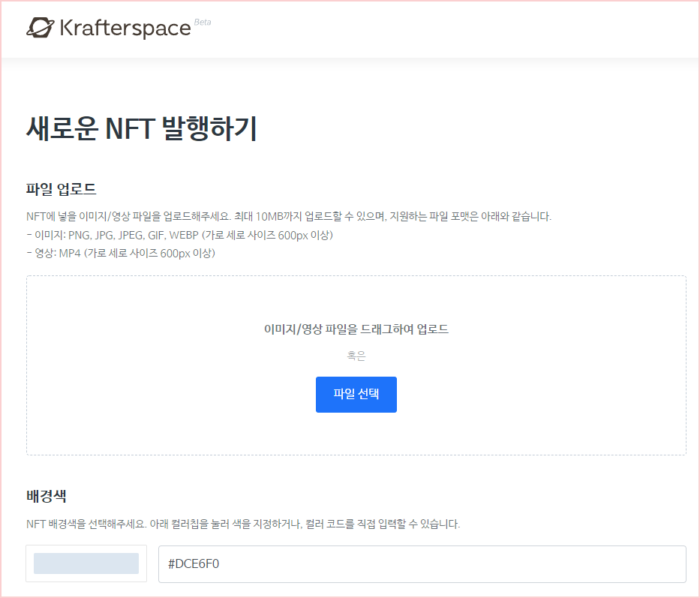
Task: Click the 새로운 NFT 발행하기 heading
Action: [x=142, y=128]
